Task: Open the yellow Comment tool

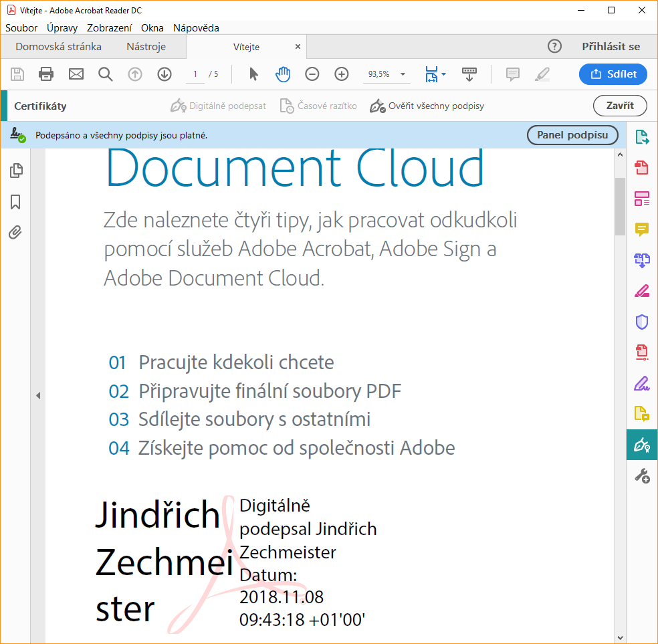Action: pos(642,229)
